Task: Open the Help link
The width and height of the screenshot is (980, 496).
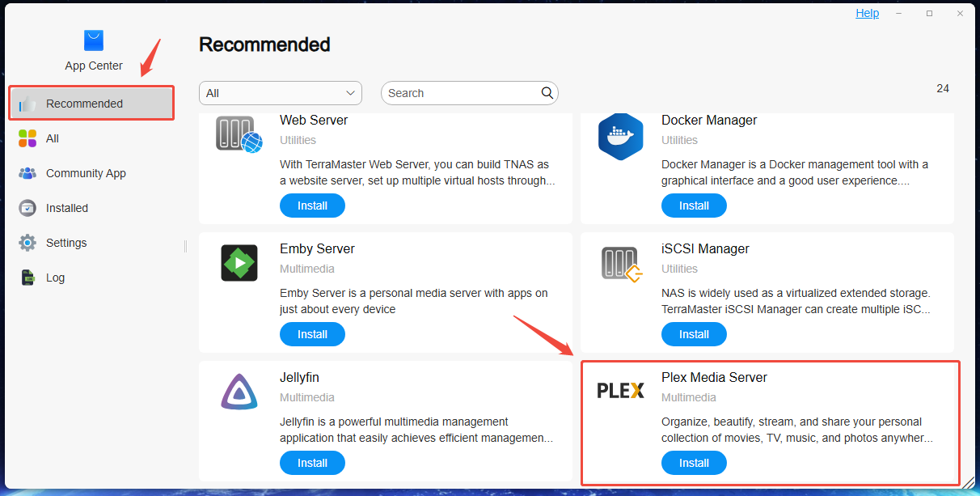Action: tap(868, 13)
